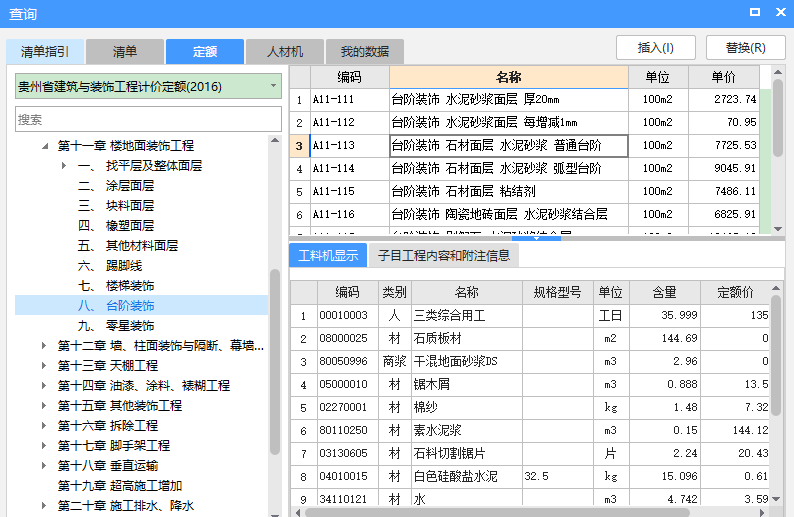
Task: Select 二、涂层面层 tree item
Action: click(116, 186)
